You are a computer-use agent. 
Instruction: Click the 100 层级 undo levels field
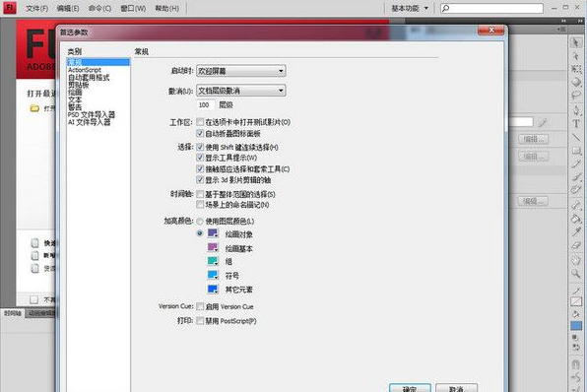[206, 104]
